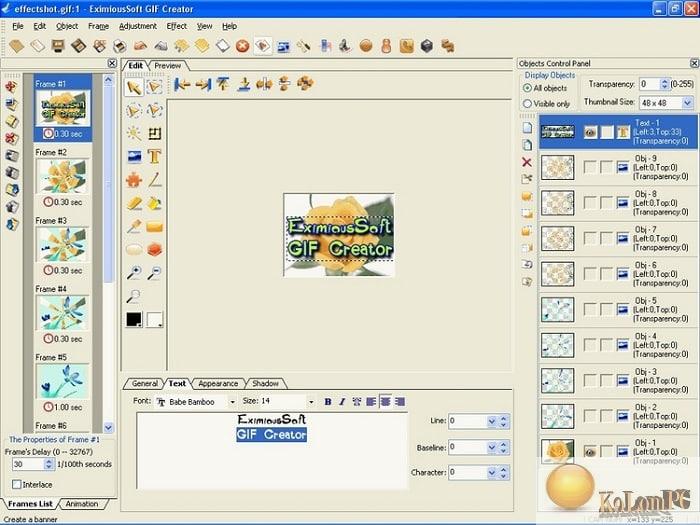Open the font Size dropdown
Image resolution: width=700 pixels, height=525 pixels.
tap(311, 402)
